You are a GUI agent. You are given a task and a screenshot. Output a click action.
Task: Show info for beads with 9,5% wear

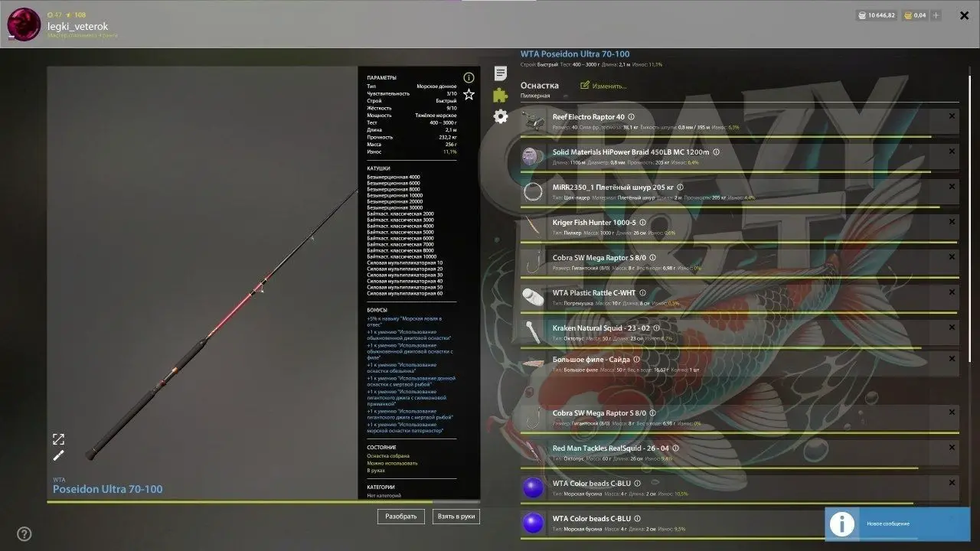pyautogui.click(x=637, y=519)
